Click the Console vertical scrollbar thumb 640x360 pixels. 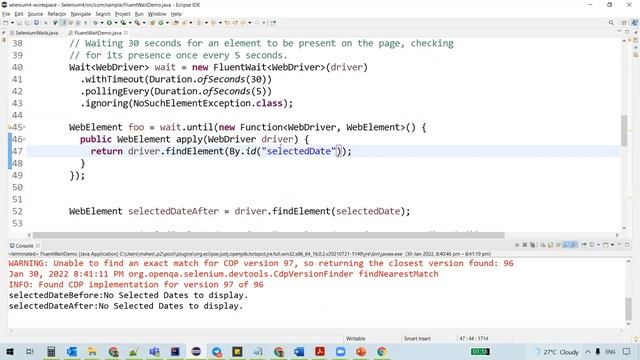tap(629, 309)
